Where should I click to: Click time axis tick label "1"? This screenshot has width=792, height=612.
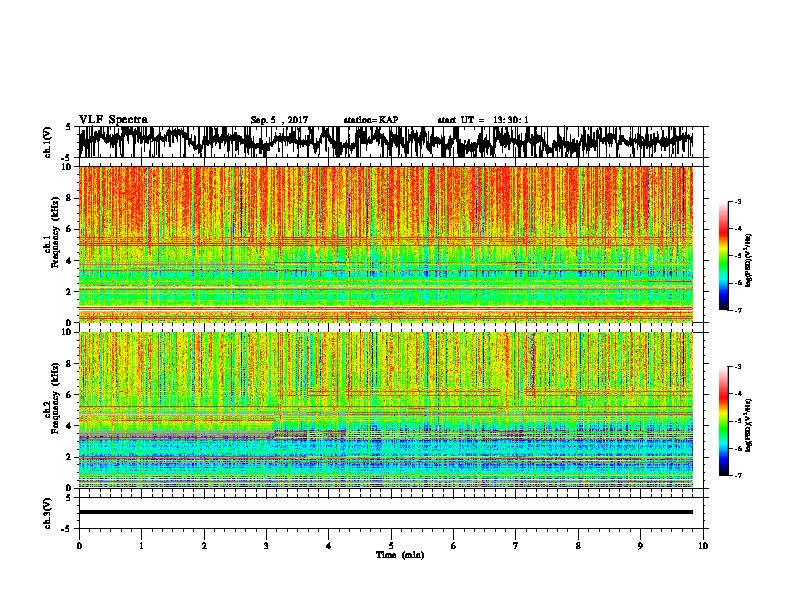[x=141, y=546]
